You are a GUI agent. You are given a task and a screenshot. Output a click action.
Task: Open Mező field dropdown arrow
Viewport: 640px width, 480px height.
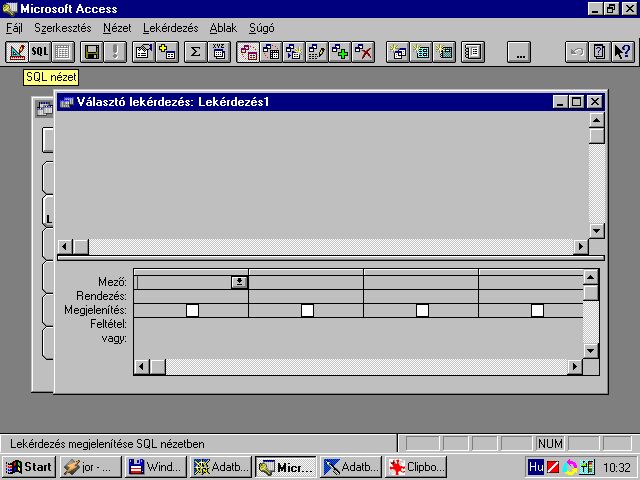(x=240, y=282)
